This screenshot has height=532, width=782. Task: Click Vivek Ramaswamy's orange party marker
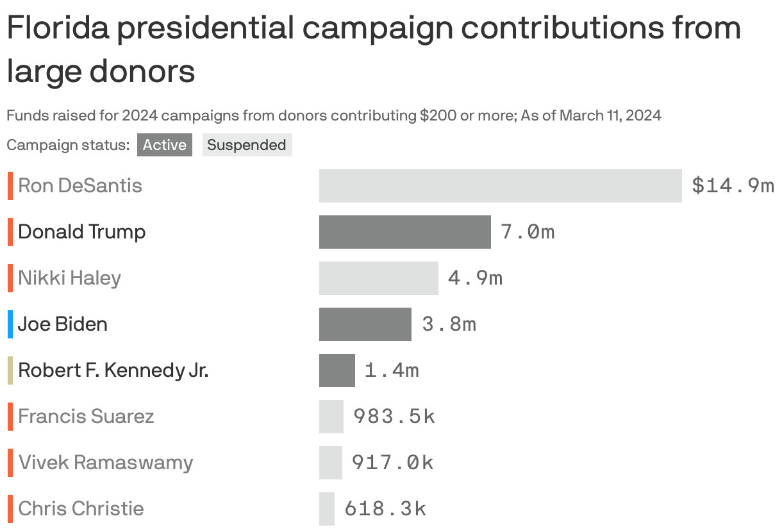pyautogui.click(x=10, y=462)
